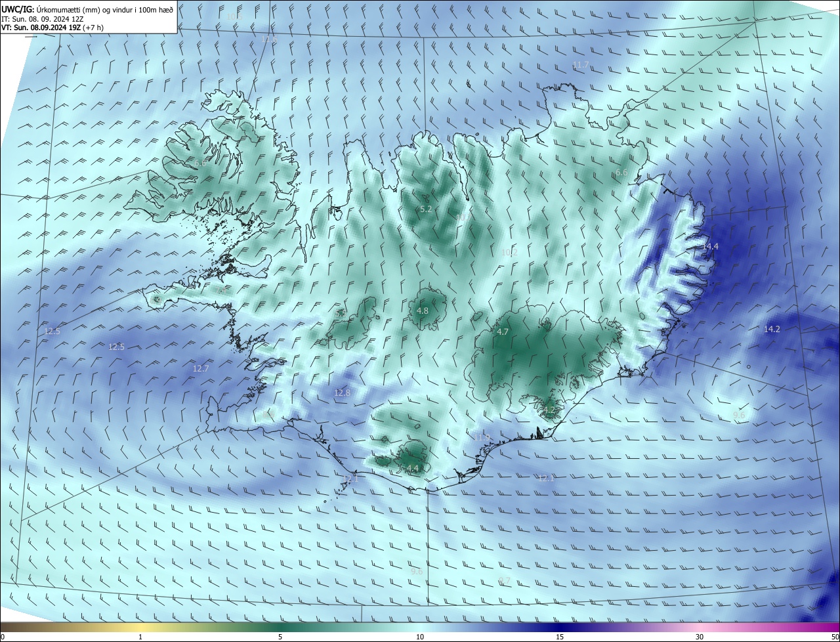This screenshot has height=642, width=840.
Task: Click the 4.2 value label in southeast Vatnajökull
Action: (x=549, y=410)
